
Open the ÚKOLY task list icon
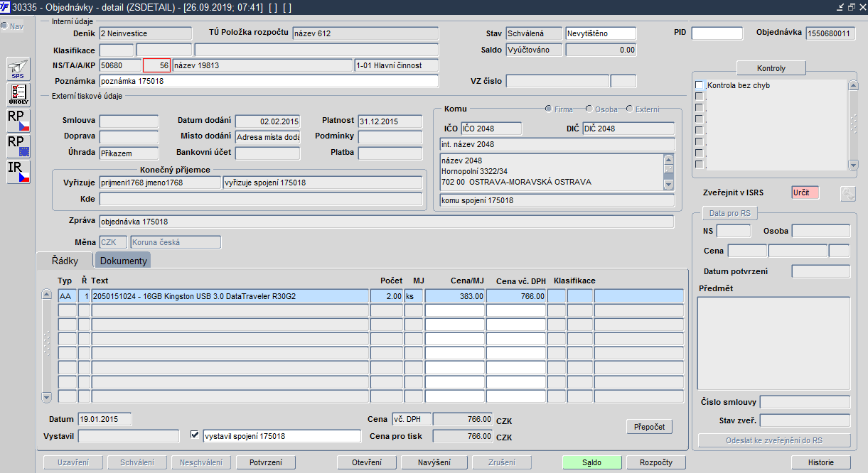18,95
